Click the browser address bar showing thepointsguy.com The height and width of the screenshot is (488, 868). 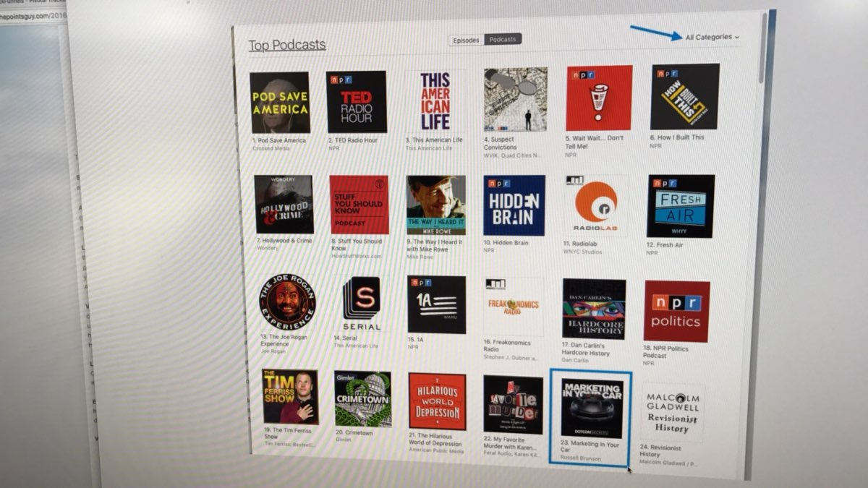pyautogui.click(x=33, y=16)
